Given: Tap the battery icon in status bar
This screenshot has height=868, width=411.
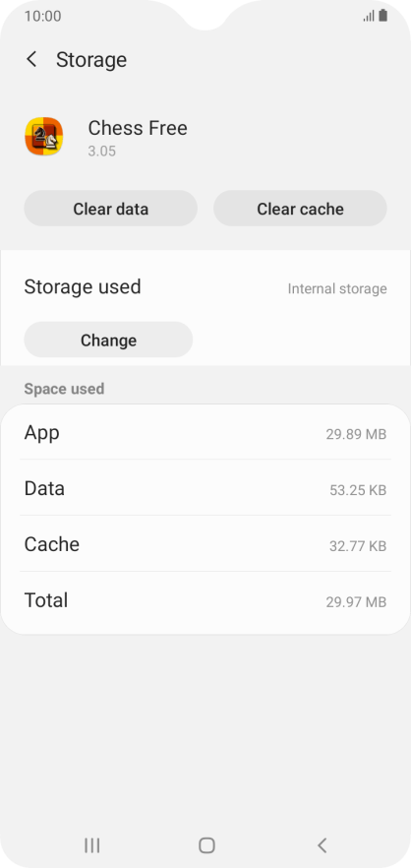Looking at the screenshot, I should tap(382, 16).
